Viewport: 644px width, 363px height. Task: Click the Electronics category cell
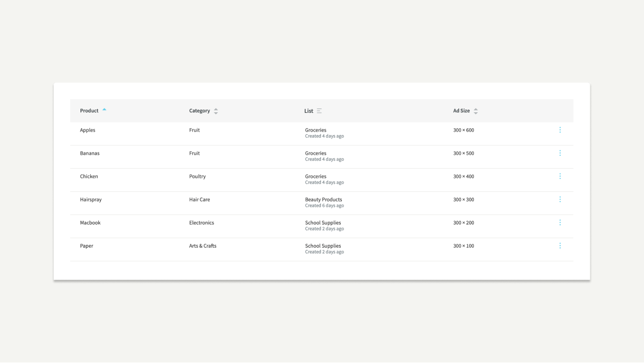(x=202, y=222)
